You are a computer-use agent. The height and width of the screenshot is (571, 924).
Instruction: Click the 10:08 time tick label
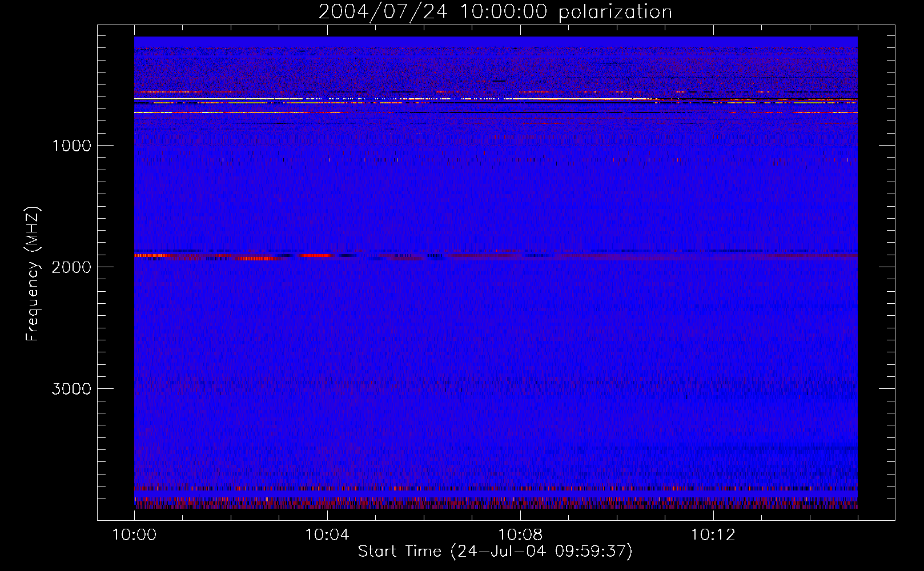click(520, 535)
